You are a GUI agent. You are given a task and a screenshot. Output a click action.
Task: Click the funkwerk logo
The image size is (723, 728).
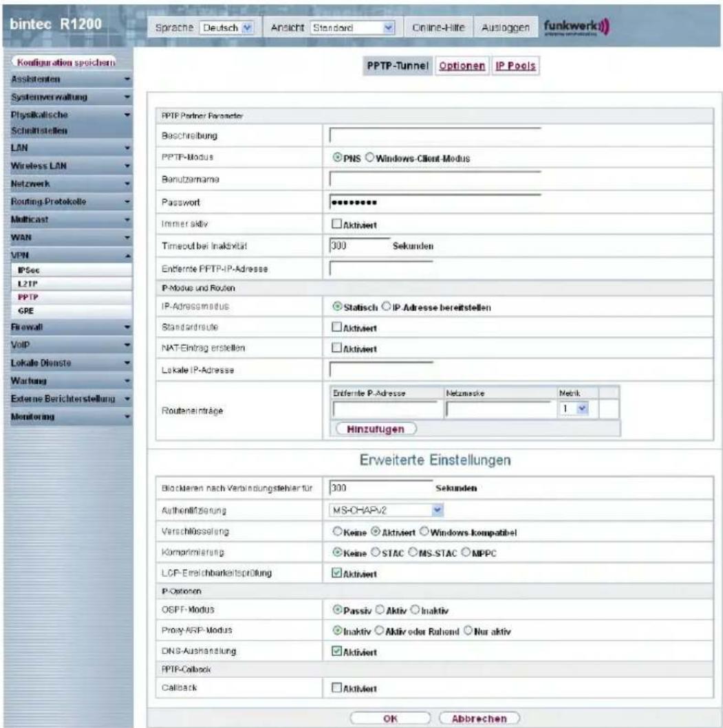click(x=576, y=27)
